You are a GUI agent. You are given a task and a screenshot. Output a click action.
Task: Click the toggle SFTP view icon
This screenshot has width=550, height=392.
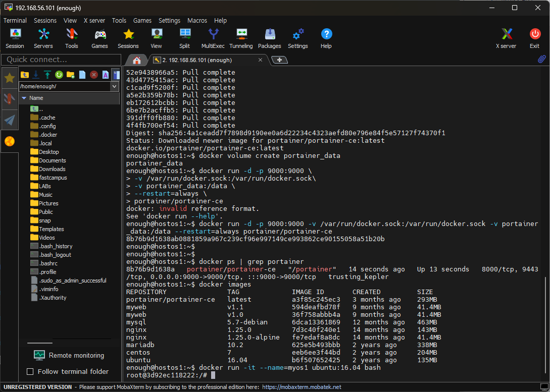116,74
